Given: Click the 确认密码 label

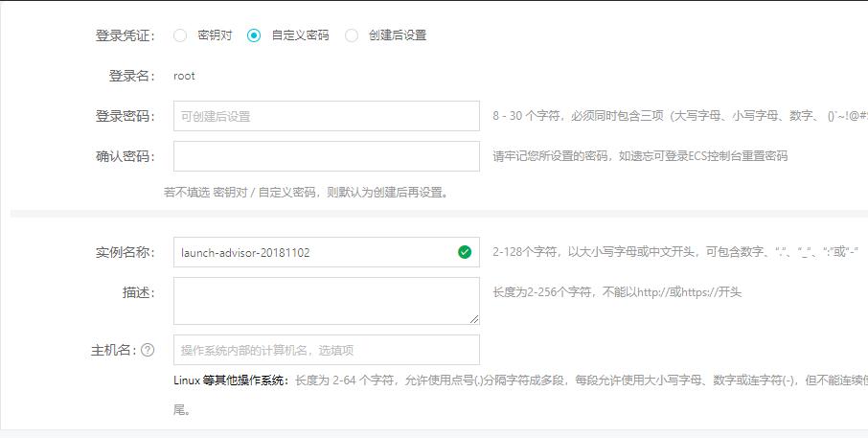Looking at the screenshot, I should pyautogui.click(x=125, y=156).
